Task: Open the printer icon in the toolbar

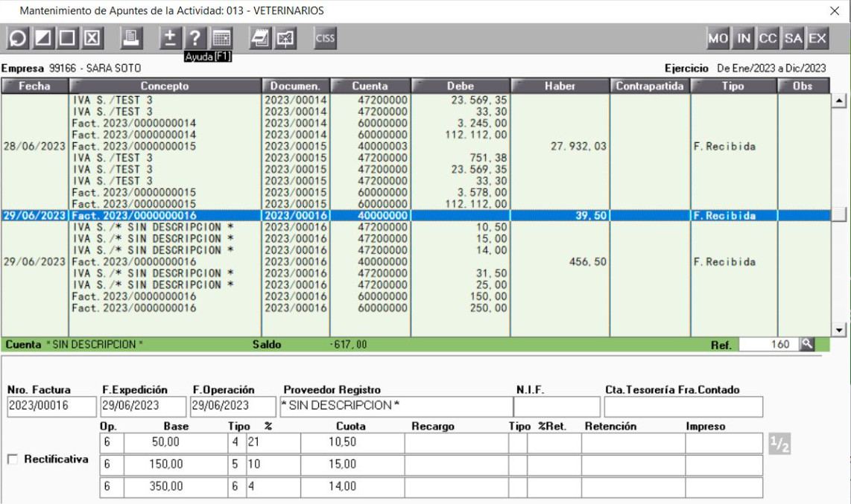Action: tap(131, 38)
